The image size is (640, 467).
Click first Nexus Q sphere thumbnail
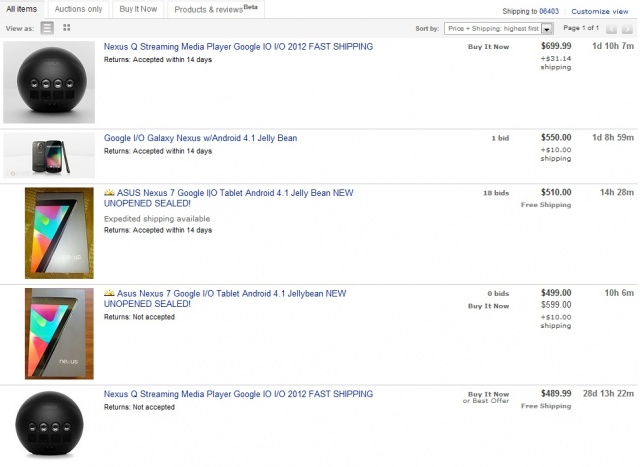(x=50, y=83)
